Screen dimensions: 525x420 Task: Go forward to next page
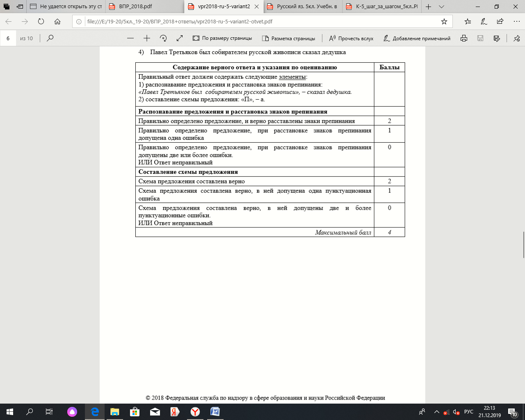(x=25, y=22)
